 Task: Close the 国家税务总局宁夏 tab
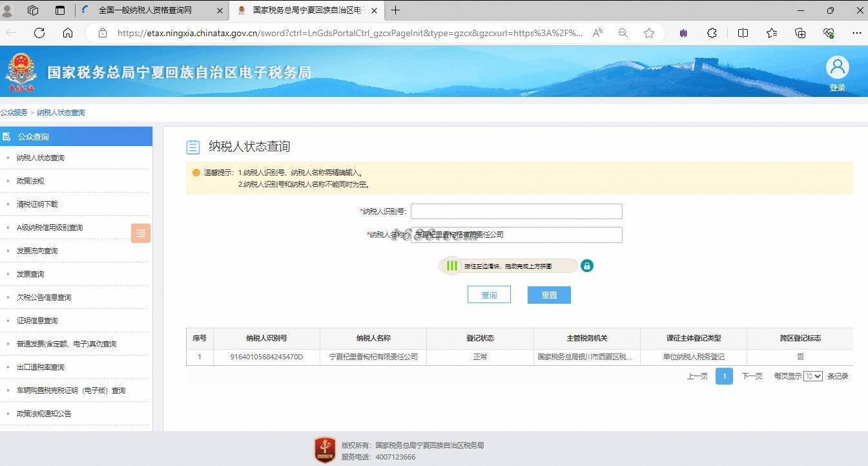point(374,10)
